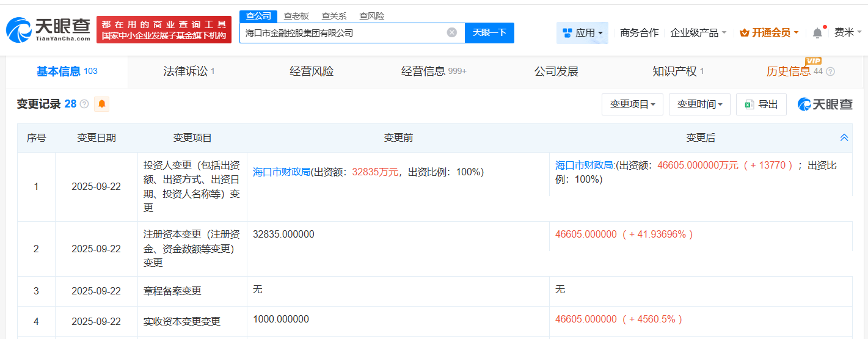
Task: Open 海口市财政局 link in the 变更前 column
Action: click(x=282, y=172)
